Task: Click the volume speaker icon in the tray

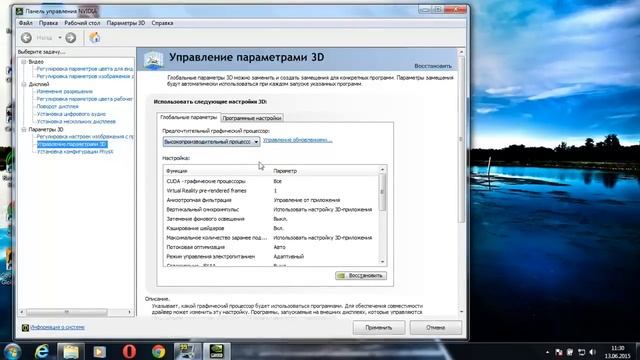Action: pos(592,352)
